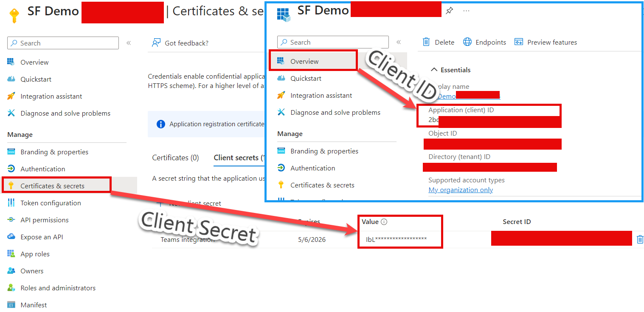644x312 pixels.
Task: Click the Value column header
Action: click(x=370, y=221)
